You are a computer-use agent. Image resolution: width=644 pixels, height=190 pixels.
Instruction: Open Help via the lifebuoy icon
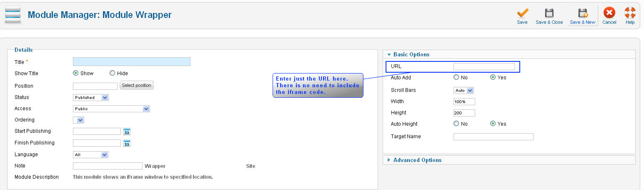(630, 13)
